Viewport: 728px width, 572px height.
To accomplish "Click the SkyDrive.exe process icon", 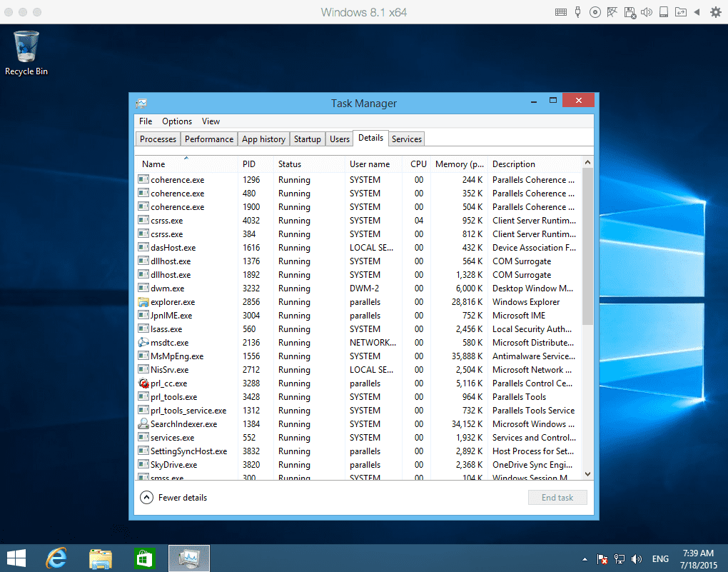I will [x=143, y=465].
